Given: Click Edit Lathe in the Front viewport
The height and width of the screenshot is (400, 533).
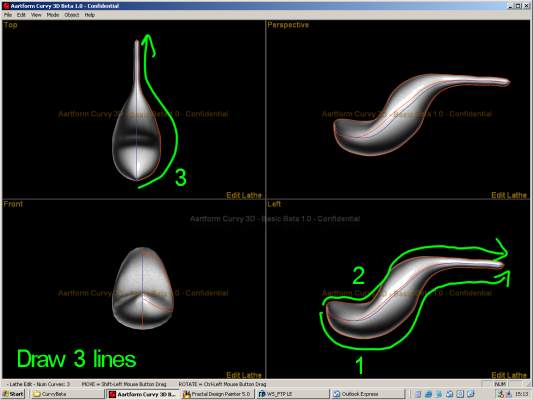Looking at the screenshot, I should (x=244, y=375).
